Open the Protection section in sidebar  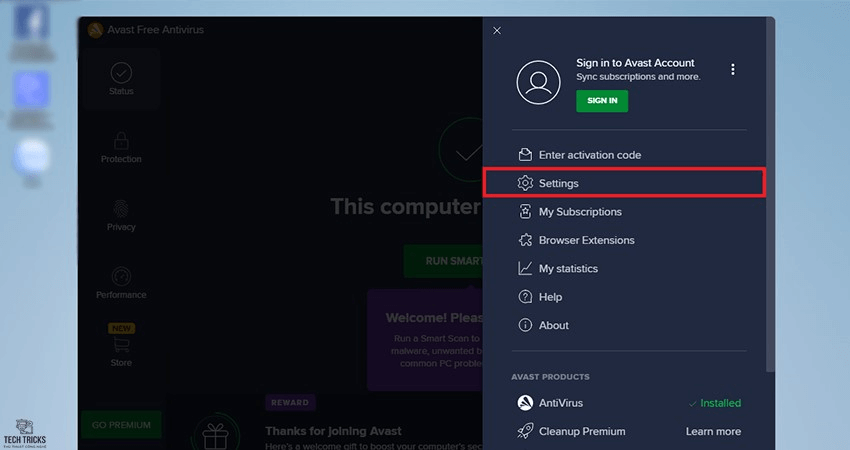121,147
